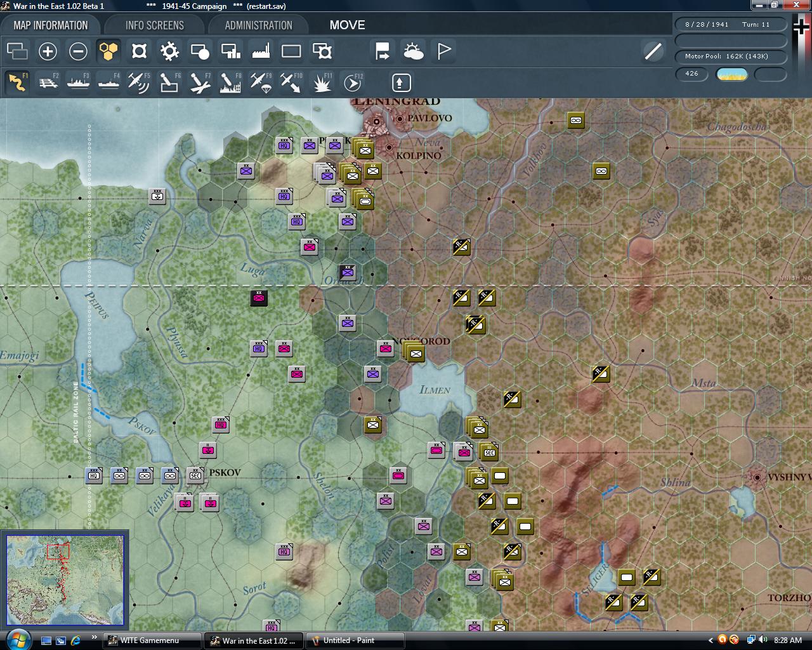Click the diagonal slash icon in toolbar
This screenshot has width=812, height=650.
click(x=653, y=51)
